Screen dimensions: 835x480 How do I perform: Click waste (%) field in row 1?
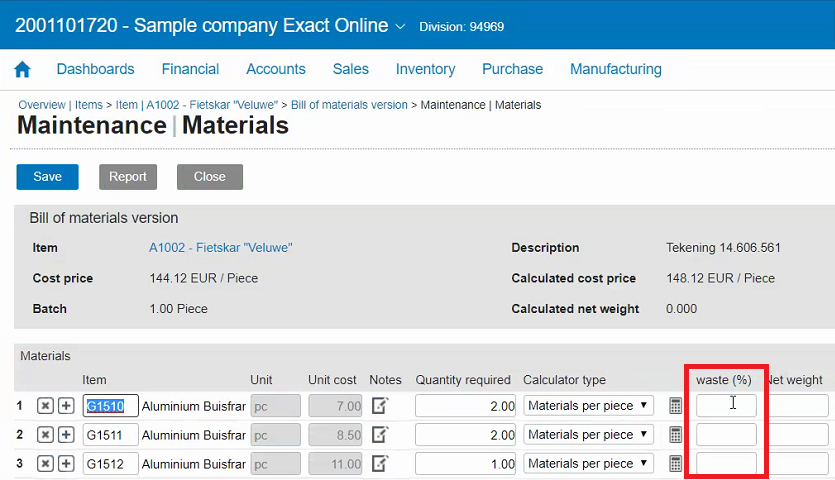pos(726,406)
